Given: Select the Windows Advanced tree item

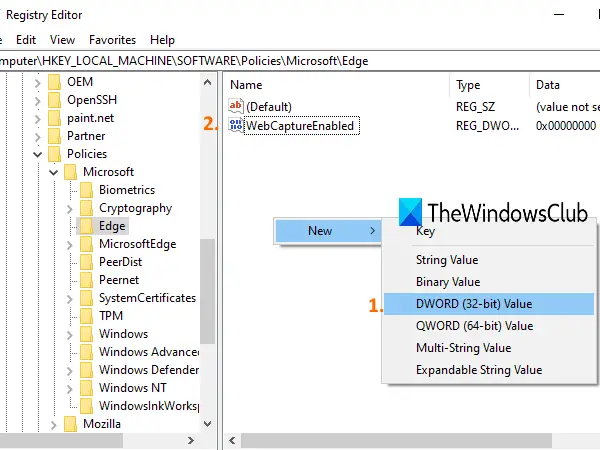Looking at the screenshot, I should pyautogui.click(x=149, y=352).
